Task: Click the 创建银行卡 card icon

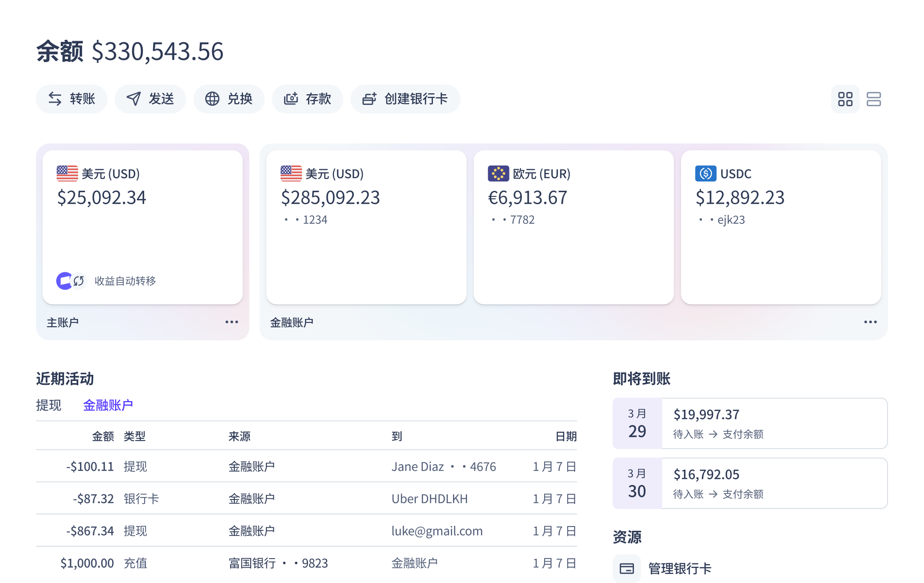Action: 370,99
